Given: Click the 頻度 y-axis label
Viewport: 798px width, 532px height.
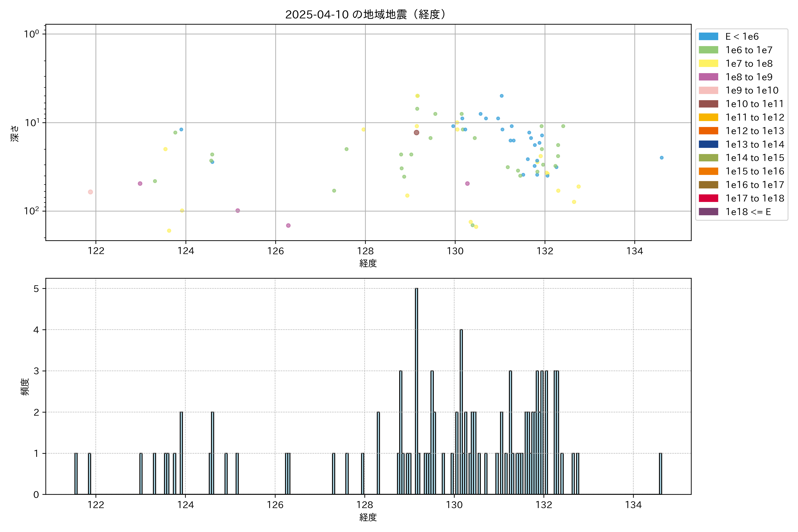Looking at the screenshot, I should (25, 387).
